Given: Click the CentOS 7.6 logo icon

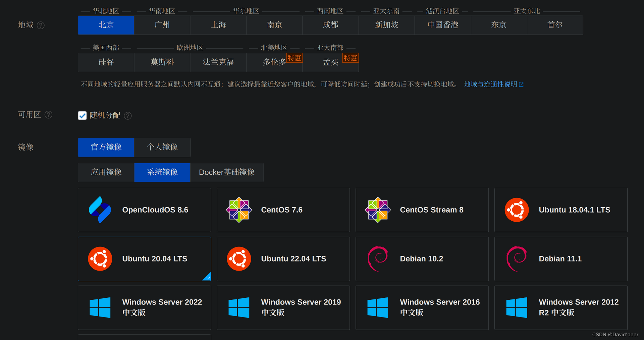Looking at the screenshot, I should [x=239, y=210].
